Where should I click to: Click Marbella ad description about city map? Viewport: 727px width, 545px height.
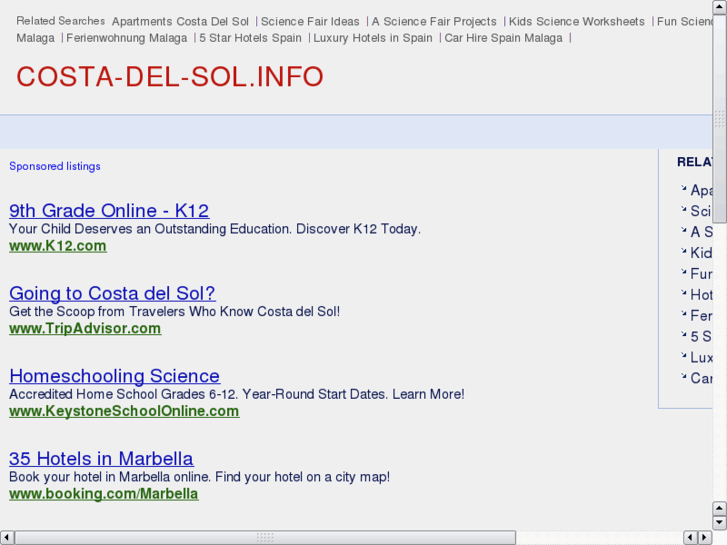tap(199, 477)
